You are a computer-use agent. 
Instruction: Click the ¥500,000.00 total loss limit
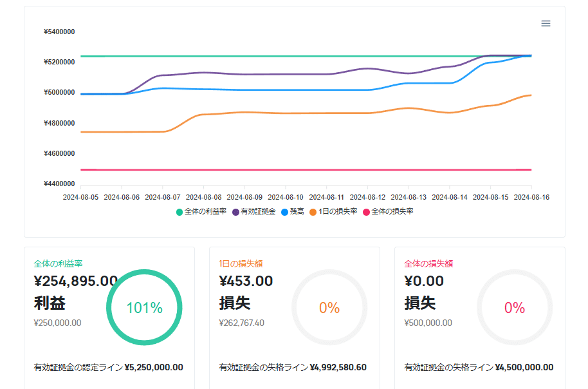point(428,323)
